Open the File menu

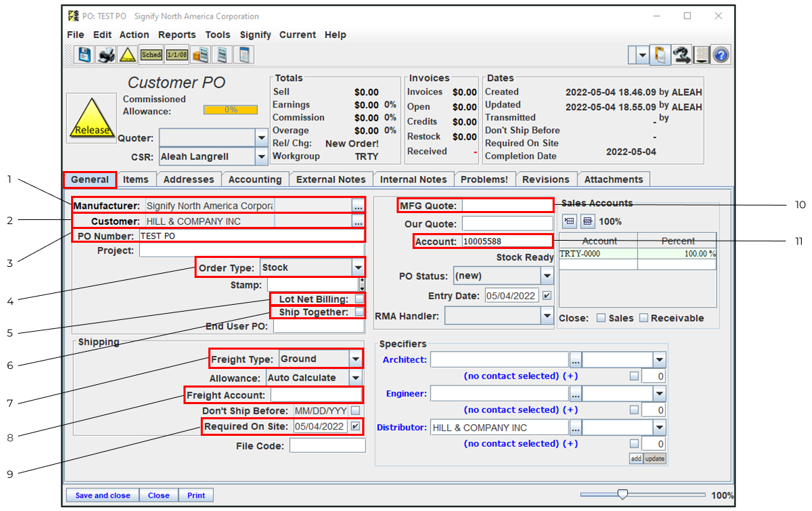pyautogui.click(x=75, y=34)
